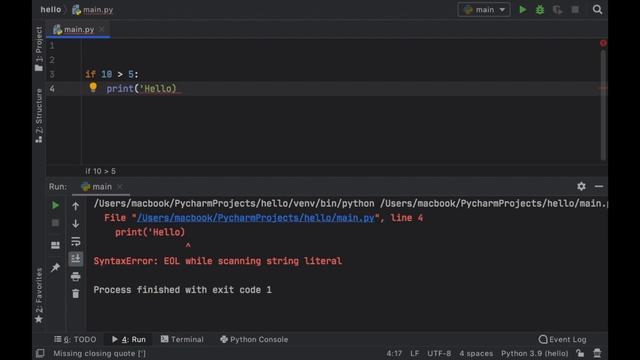The width and height of the screenshot is (640, 360).
Task: Click the print icon in Run console
Action: [x=76, y=276]
